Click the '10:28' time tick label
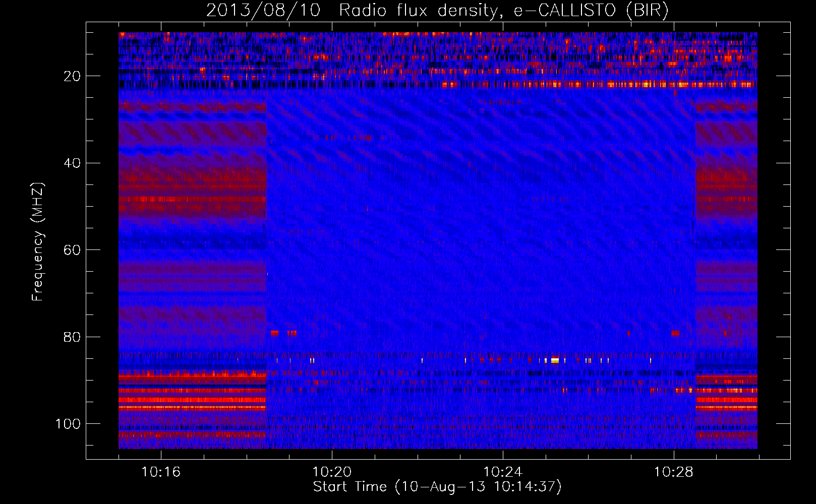Image resolution: width=816 pixels, height=504 pixels. [674, 472]
